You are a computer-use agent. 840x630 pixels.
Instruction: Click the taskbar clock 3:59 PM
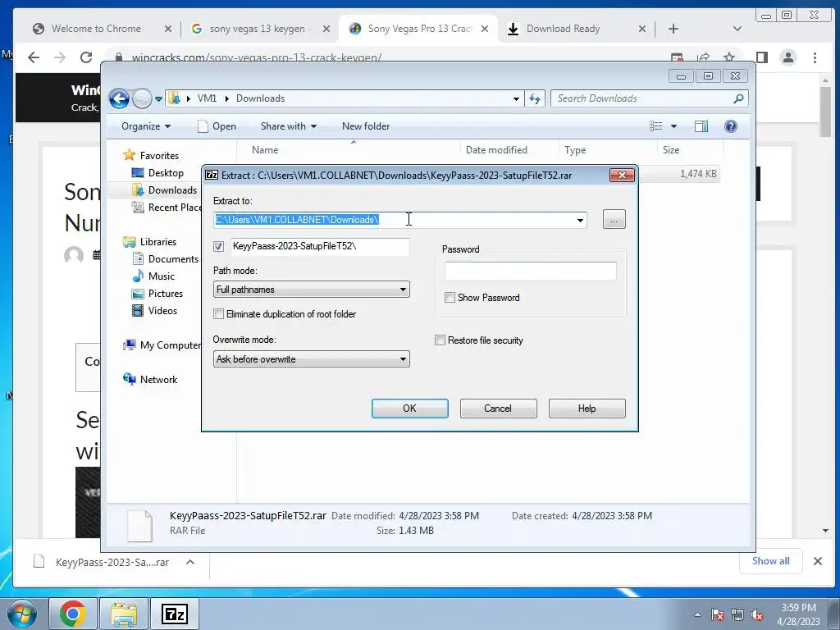(x=798, y=614)
